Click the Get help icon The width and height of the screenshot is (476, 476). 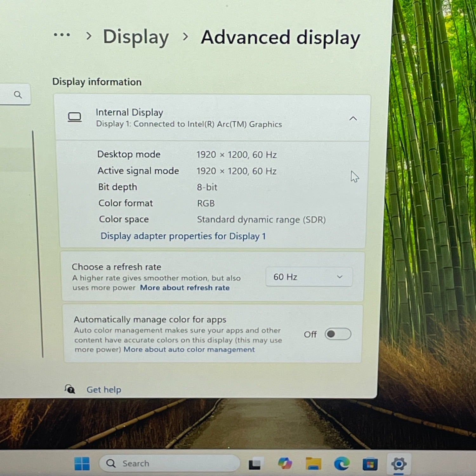pyautogui.click(x=70, y=389)
